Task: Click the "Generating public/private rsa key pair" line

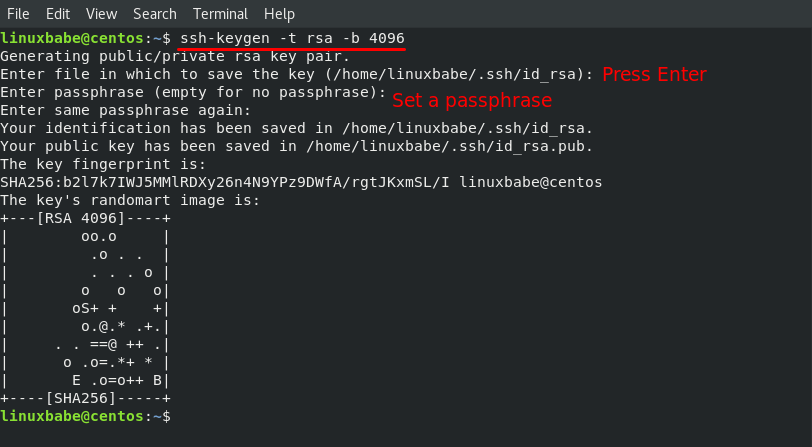Action: click(175, 56)
